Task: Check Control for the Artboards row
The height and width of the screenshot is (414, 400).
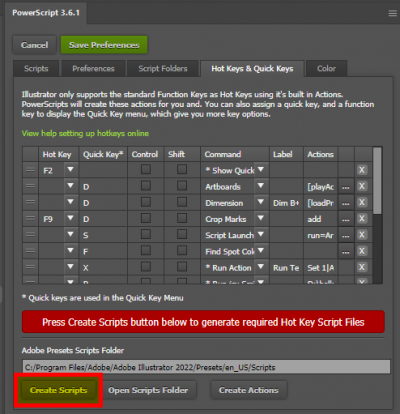Action: [146, 186]
